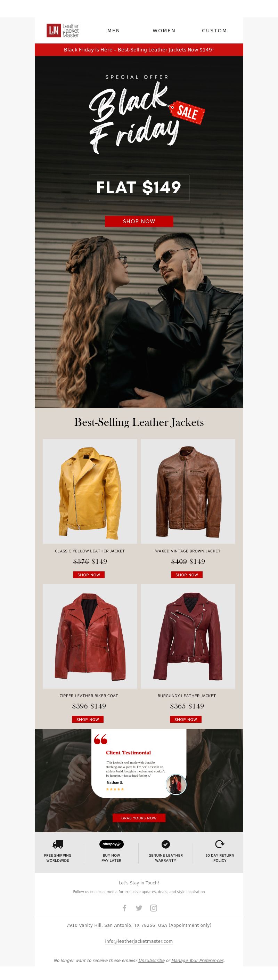Open Manage Your Preferences link
This screenshot has height=980, width=278.
pyautogui.click(x=197, y=960)
